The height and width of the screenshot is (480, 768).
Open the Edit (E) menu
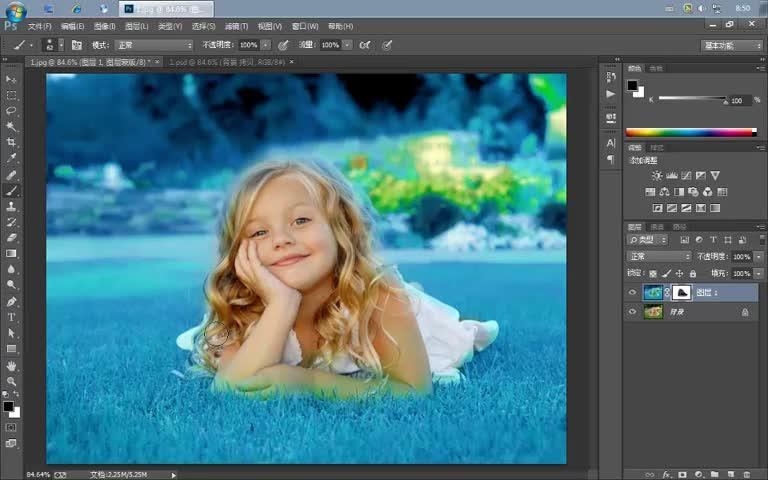pyautogui.click(x=72, y=26)
